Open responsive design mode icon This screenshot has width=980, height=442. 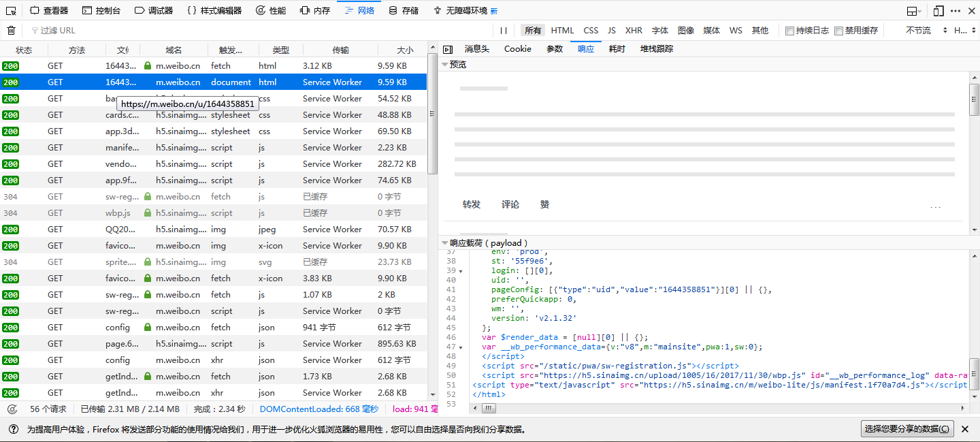(938, 11)
